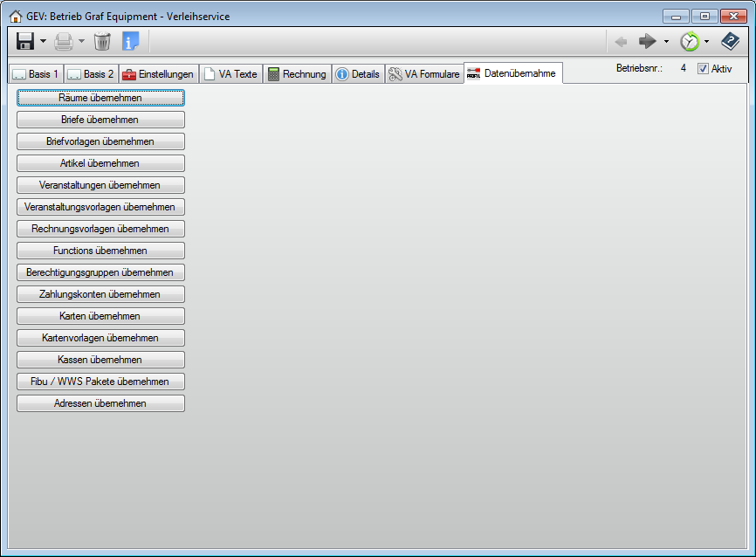The width and height of the screenshot is (756, 557).
Task: Click the forward navigation arrow
Action: point(647,40)
